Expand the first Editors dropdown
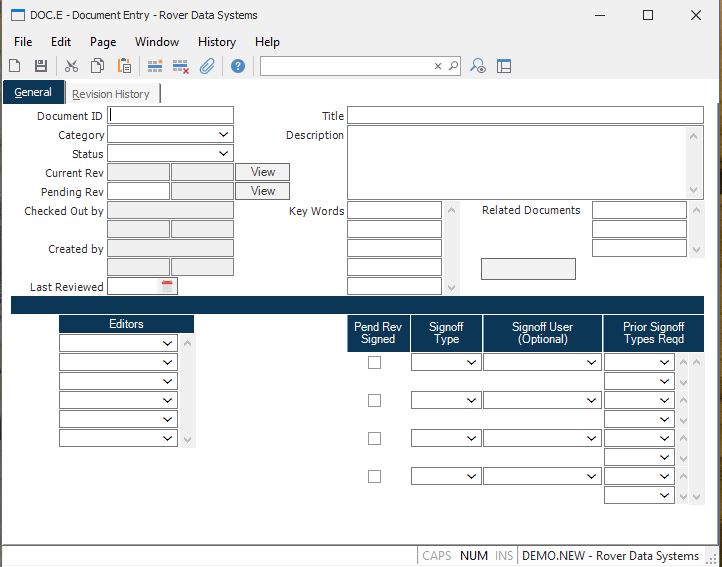Image resolution: width=722 pixels, height=567 pixels. 167,343
